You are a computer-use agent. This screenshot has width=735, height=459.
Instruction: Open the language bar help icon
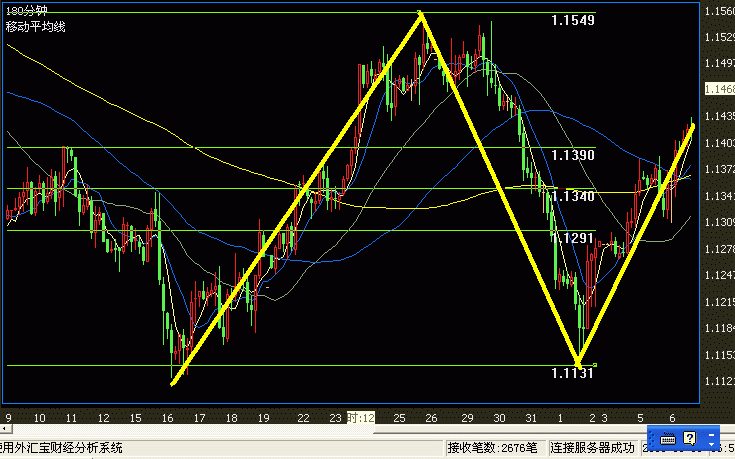[x=690, y=438]
